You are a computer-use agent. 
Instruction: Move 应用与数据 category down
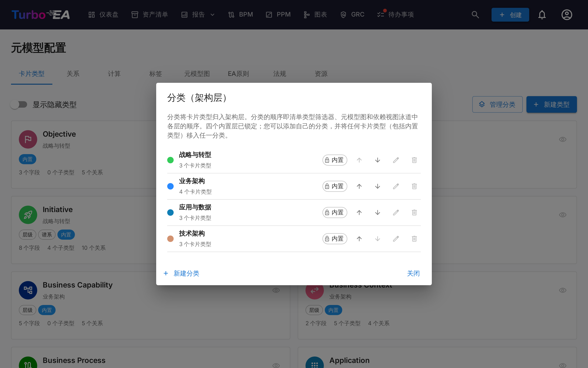(x=377, y=213)
